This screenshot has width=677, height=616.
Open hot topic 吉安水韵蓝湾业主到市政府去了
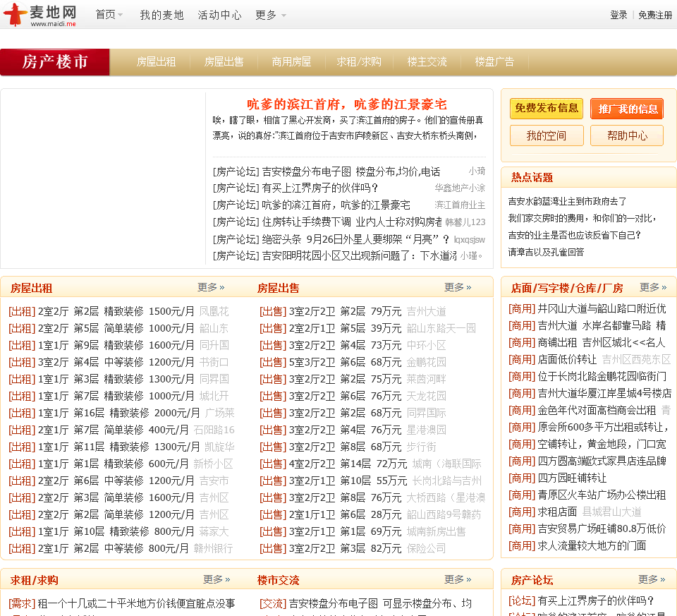tap(567, 201)
